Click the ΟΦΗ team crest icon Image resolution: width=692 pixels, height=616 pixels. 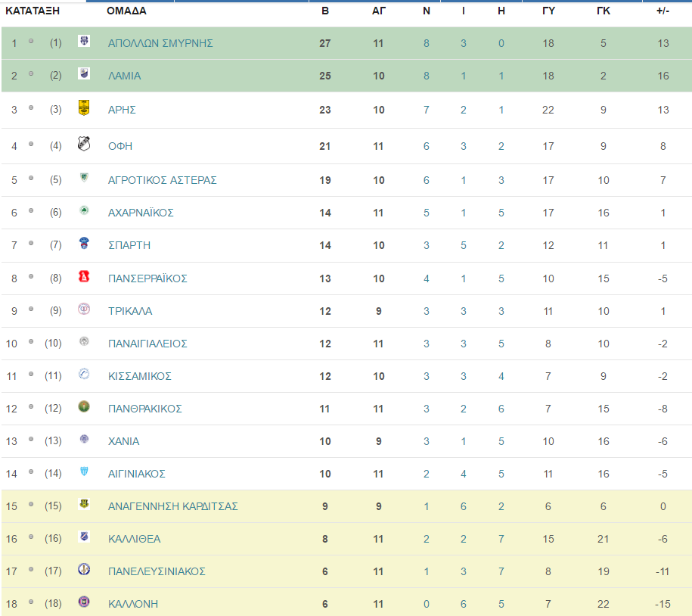84,144
